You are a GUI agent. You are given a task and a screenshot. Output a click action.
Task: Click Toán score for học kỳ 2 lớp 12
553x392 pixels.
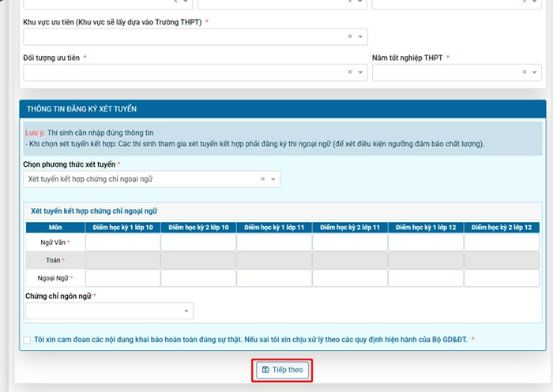(502, 260)
